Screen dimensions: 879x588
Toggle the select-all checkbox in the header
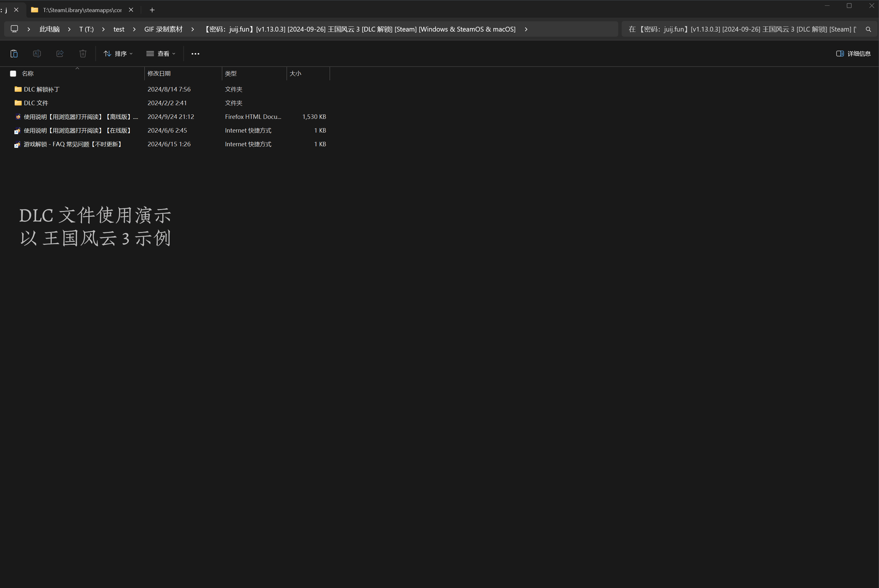pos(13,74)
